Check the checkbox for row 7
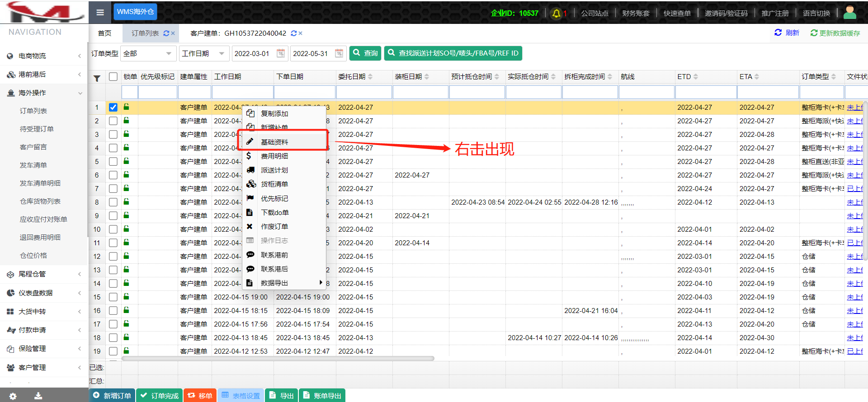The height and width of the screenshot is (402, 868). click(x=113, y=188)
